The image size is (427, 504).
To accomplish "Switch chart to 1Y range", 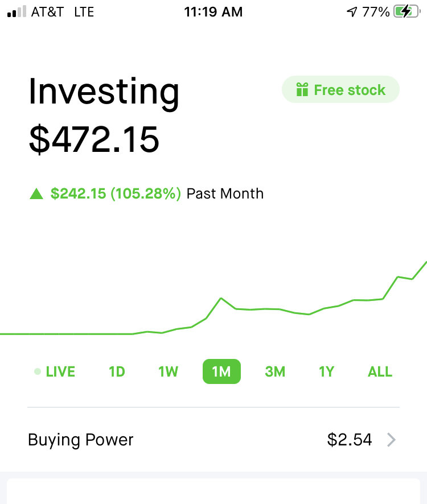I will coord(326,371).
